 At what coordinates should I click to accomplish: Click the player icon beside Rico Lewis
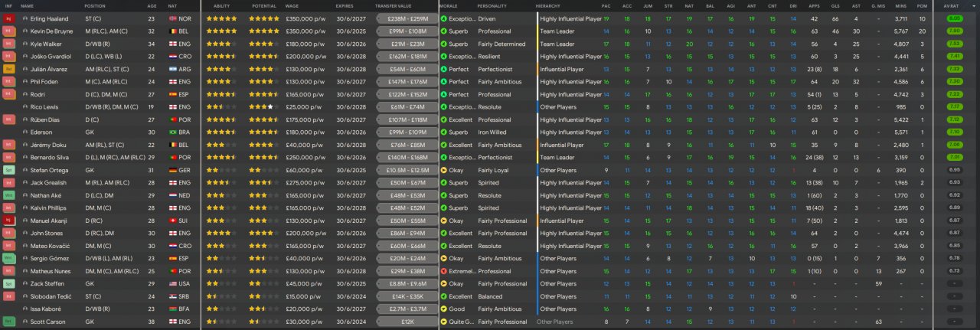coord(24,107)
